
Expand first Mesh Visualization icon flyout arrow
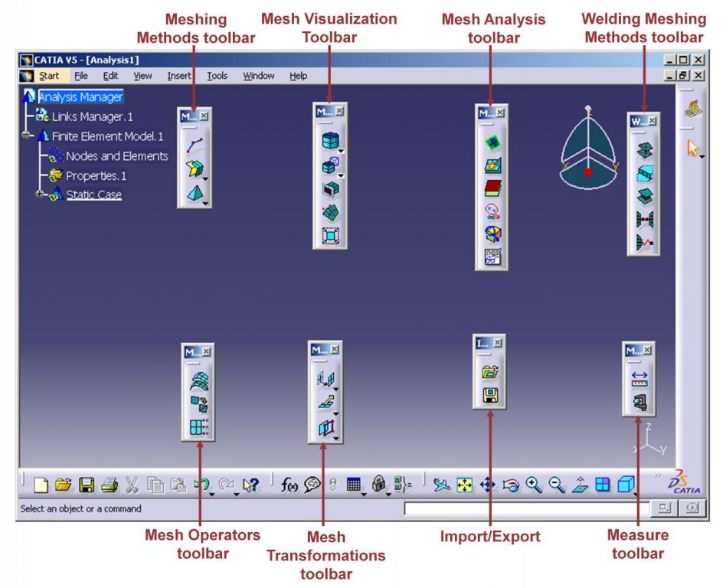(x=342, y=152)
